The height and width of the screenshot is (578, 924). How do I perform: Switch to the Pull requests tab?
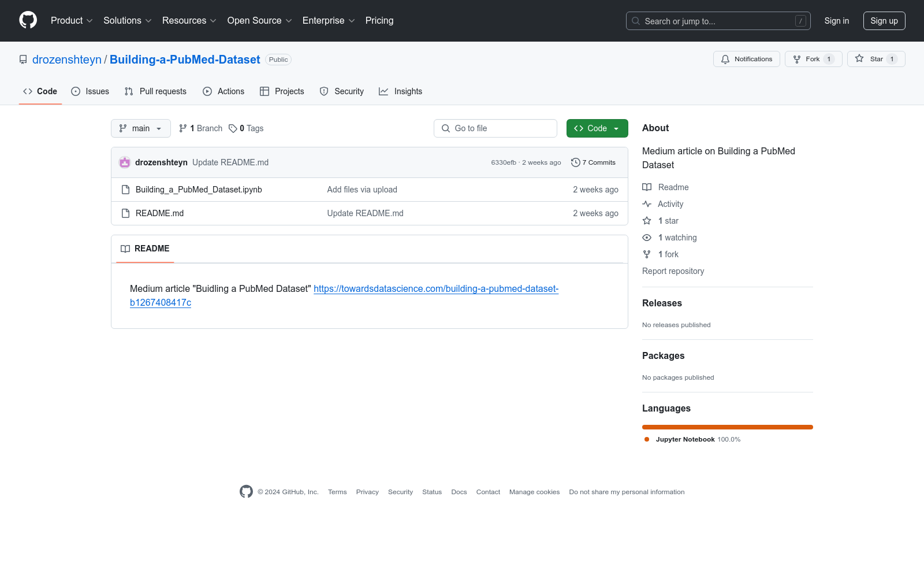point(155,91)
